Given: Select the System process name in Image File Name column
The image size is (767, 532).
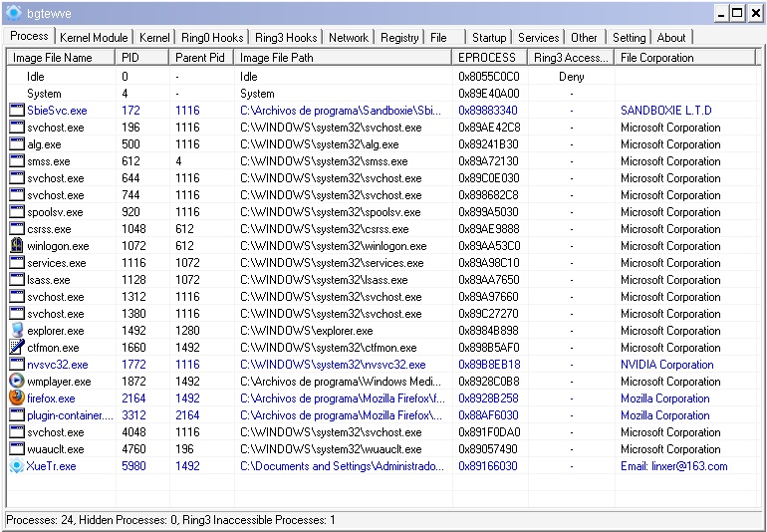Looking at the screenshot, I should pos(44,94).
